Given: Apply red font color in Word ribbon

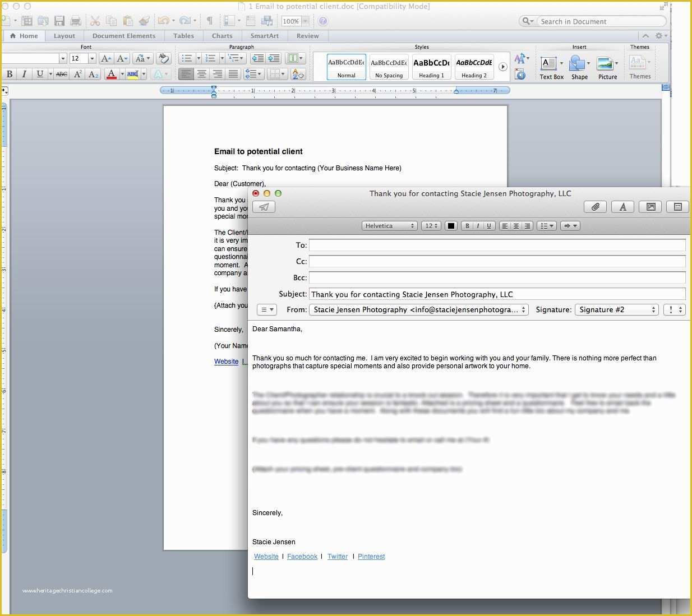Looking at the screenshot, I should pyautogui.click(x=111, y=74).
